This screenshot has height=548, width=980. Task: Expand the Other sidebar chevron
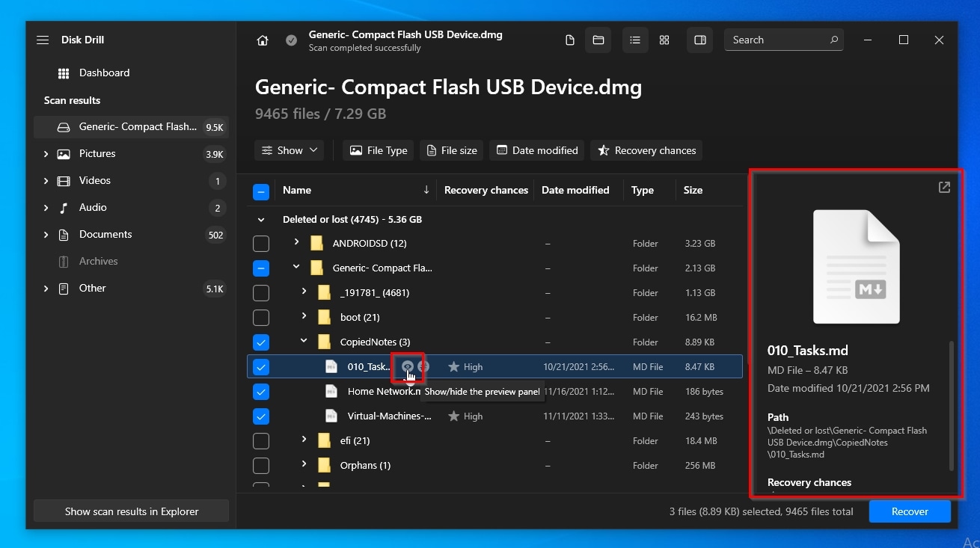(46, 289)
